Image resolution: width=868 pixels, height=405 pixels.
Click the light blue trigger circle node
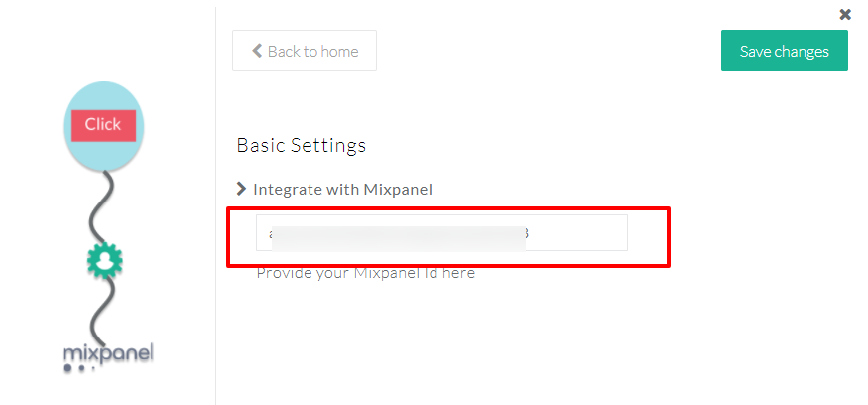[103, 126]
